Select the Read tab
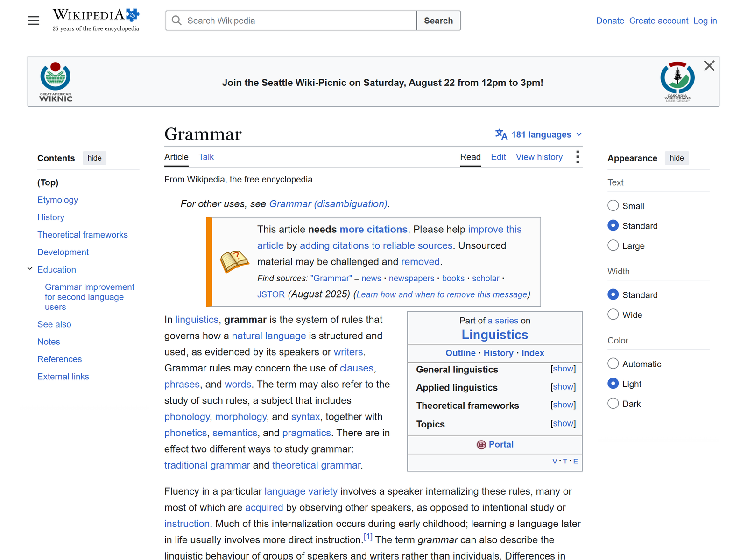 pos(470,157)
